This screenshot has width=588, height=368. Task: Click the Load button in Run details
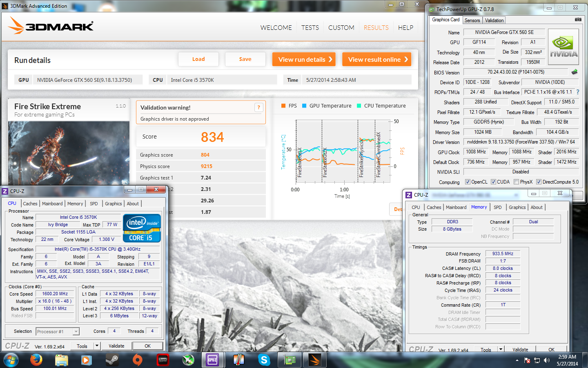[198, 59]
